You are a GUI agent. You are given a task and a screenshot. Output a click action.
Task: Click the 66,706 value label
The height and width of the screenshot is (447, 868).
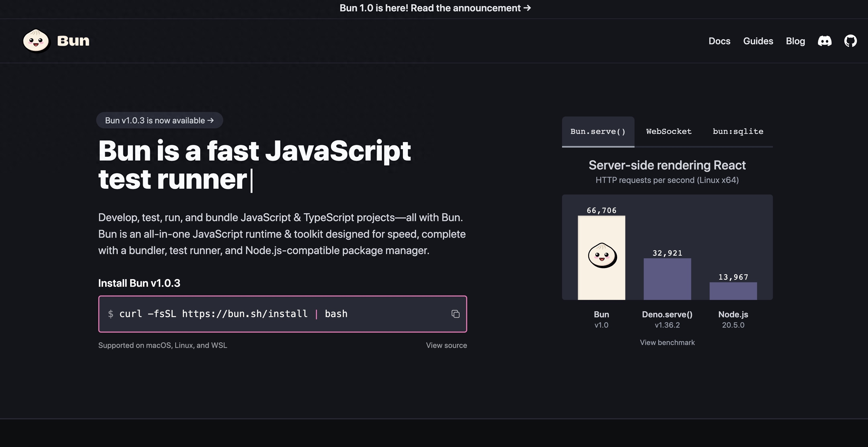click(x=602, y=210)
